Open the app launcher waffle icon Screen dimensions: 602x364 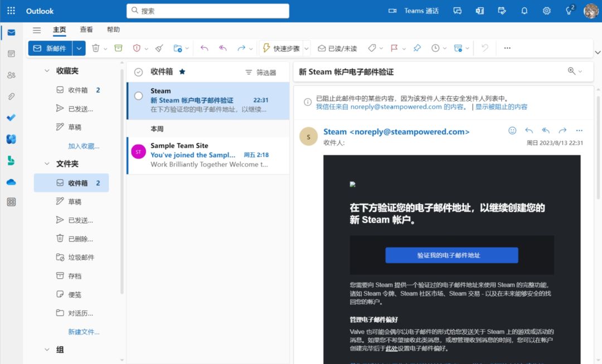click(x=11, y=11)
